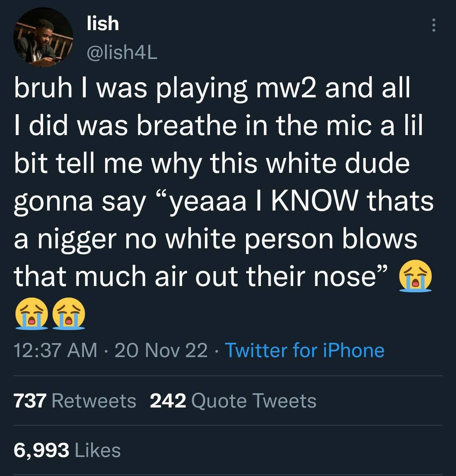The height and width of the screenshot is (476, 456).
Task: View the 242 Quote Tweets list
Action: 233,401
